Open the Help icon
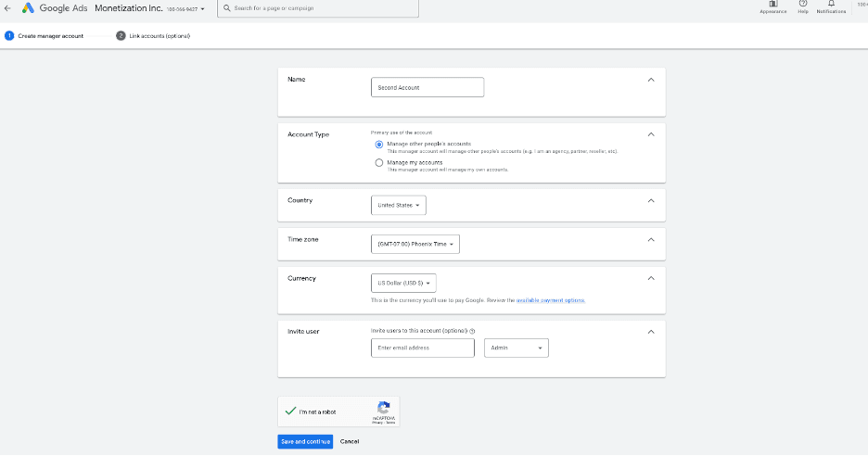Screen dimensions: 868x456 803,6
